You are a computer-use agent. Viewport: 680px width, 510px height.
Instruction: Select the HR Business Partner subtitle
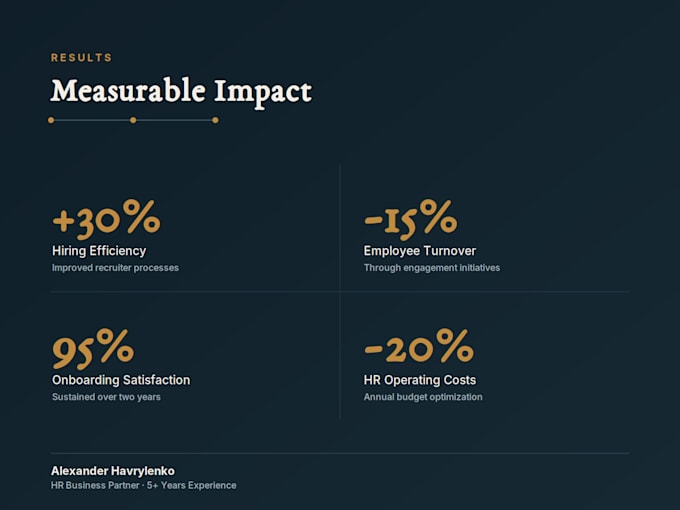tap(144, 485)
